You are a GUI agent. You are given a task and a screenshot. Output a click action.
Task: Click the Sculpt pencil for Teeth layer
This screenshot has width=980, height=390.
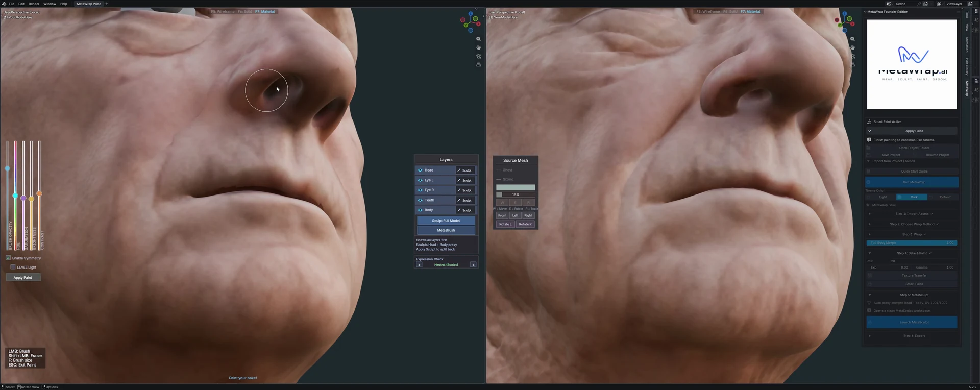pos(465,200)
